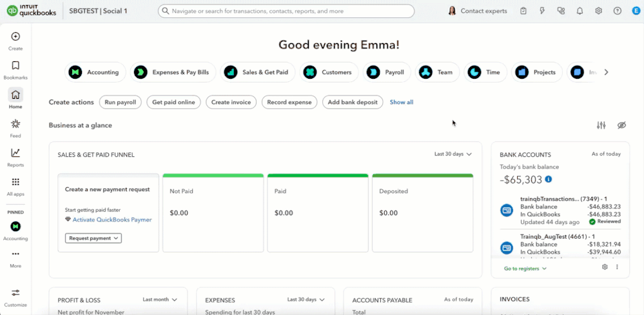Image resolution: width=644 pixels, height=315 pixels.
Task: Open the lightning bolt icon in header
Action: point(542,11)
